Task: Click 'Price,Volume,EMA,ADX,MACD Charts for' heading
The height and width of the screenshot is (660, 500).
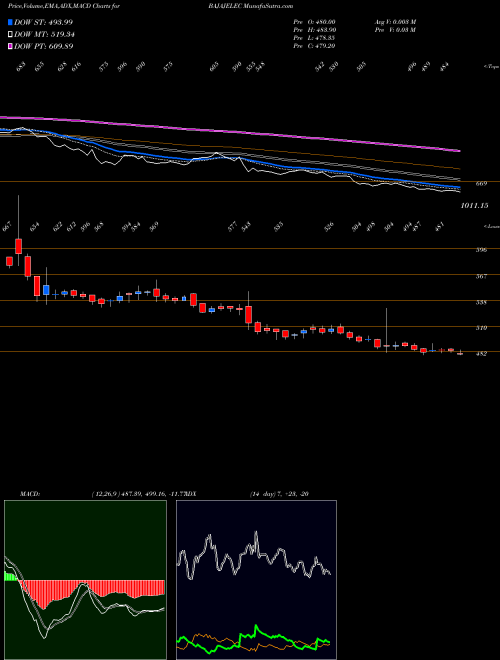Action: coord(64,6)
